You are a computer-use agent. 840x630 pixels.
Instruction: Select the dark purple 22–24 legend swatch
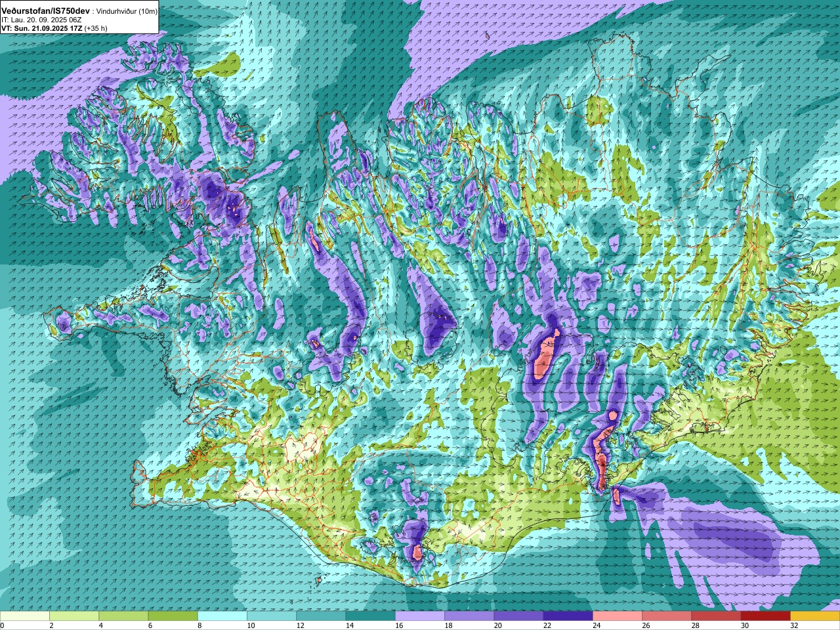[568, 616]
